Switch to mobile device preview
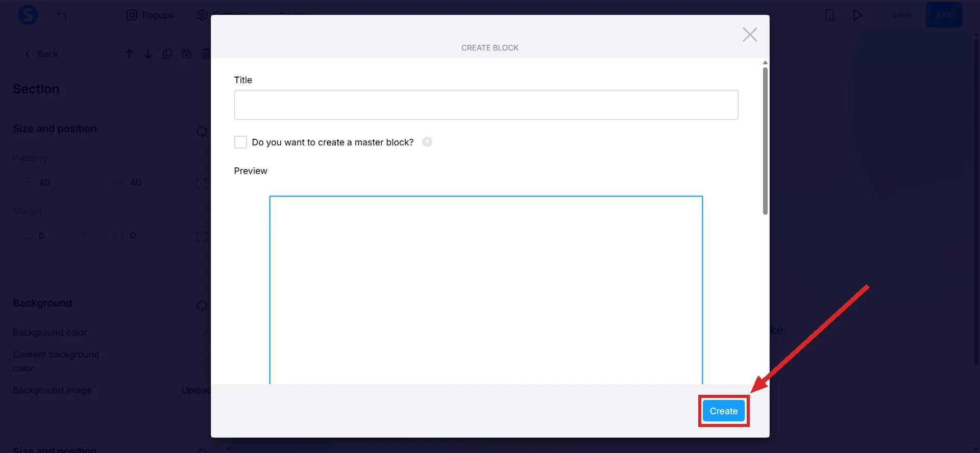This screenshot has height=453, width=980. pyautogui.click(x=830, y=15)
